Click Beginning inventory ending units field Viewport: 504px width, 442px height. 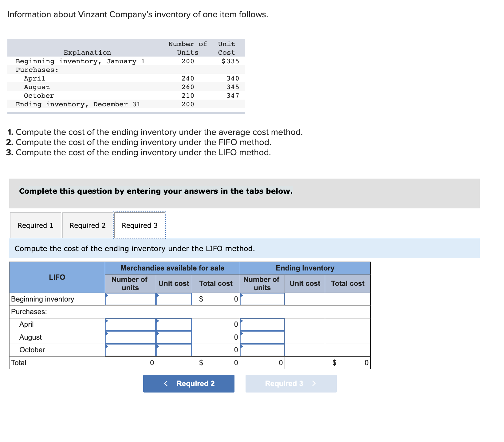click(262, 299)
